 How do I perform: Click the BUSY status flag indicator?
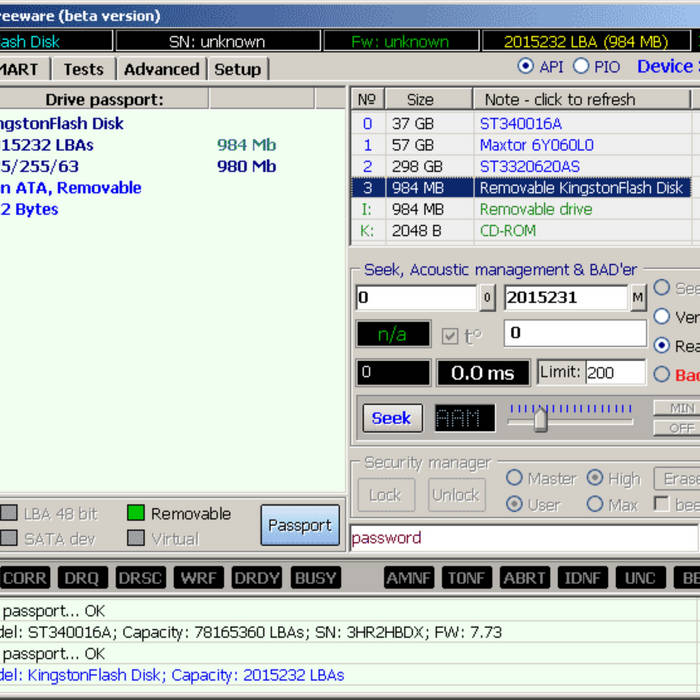tap(315, 578)
